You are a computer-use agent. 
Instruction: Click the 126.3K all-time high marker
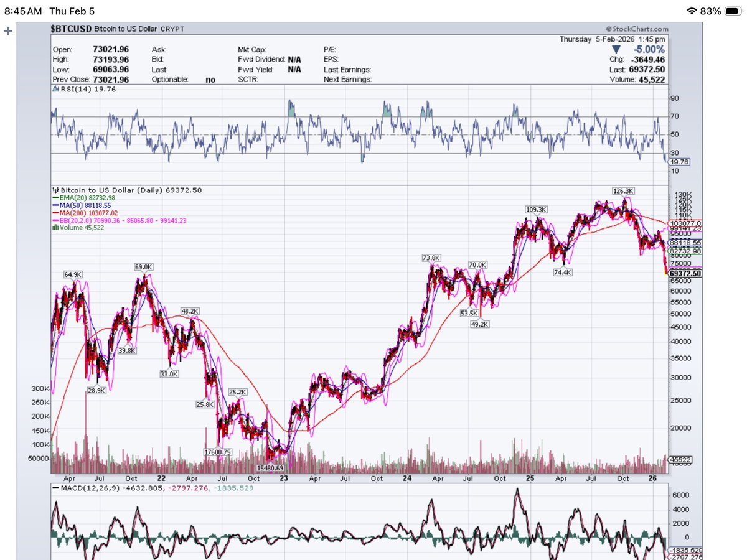622,190
